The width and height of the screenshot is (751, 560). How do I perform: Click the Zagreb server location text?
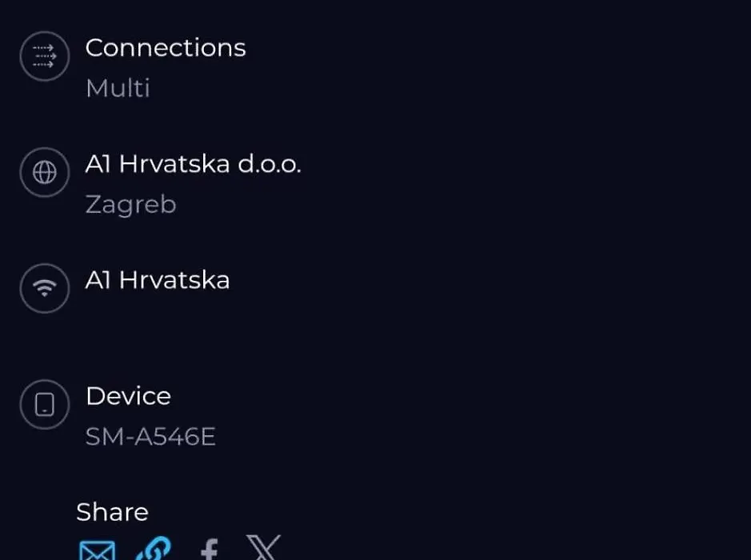click(130, 205)
